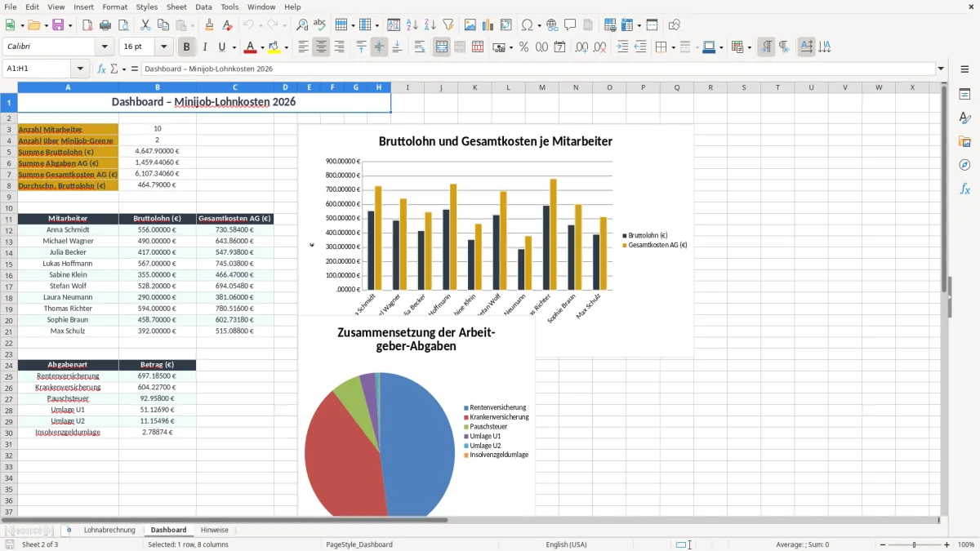Select row 11 header
This screenshot has height=551, width=980.
coord(9,219)
